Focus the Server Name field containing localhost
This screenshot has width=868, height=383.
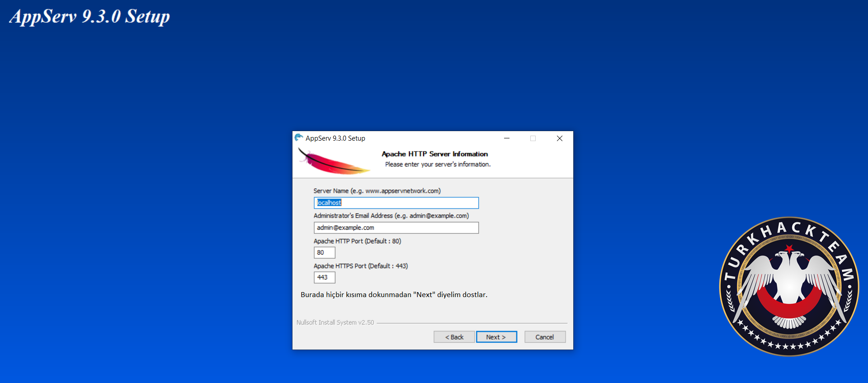(396, 203)
